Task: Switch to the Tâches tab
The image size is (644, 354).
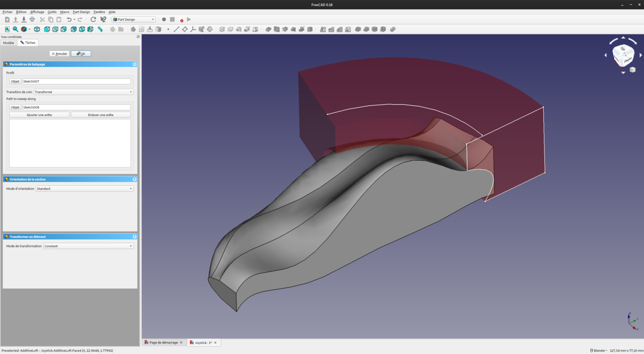Action: point(28,43)
